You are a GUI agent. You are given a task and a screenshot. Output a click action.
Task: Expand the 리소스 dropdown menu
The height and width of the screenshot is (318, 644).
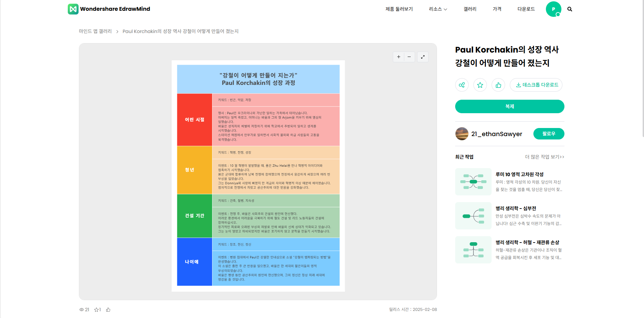[438, 9]
